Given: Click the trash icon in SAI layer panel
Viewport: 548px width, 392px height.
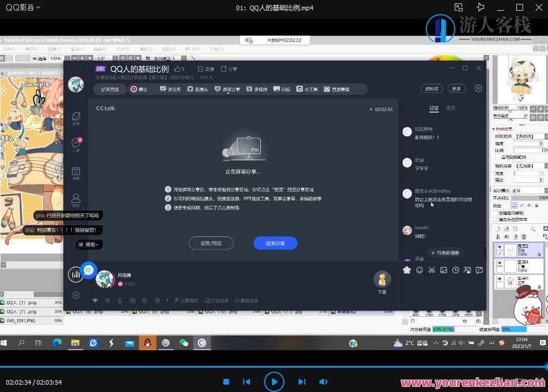Looking at the screenshot, I should 524,235.
